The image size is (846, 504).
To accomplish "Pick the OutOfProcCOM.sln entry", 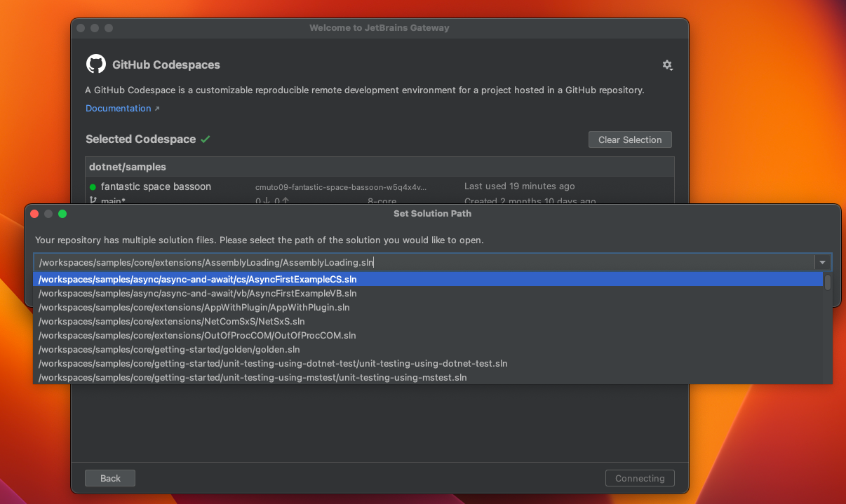I will (x=429, y=335).
